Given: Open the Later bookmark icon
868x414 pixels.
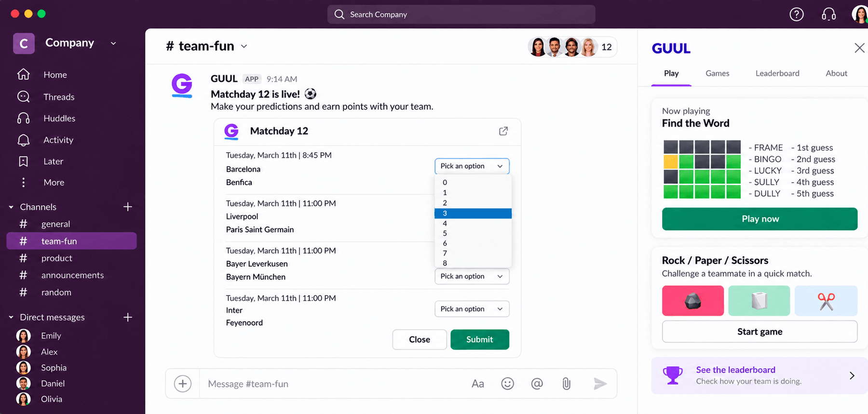Looking at the screenshot, I should click(x=23, y=161).
